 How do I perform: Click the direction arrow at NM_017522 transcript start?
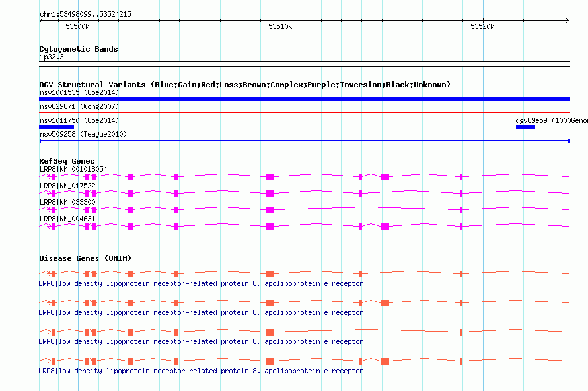pos(49,194)
